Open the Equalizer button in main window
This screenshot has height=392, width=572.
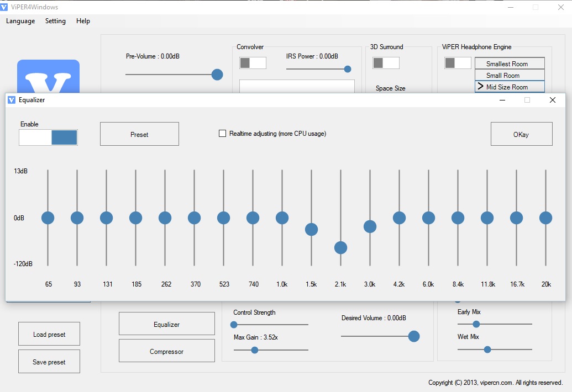pyautogui.click(x=167, y=324)
